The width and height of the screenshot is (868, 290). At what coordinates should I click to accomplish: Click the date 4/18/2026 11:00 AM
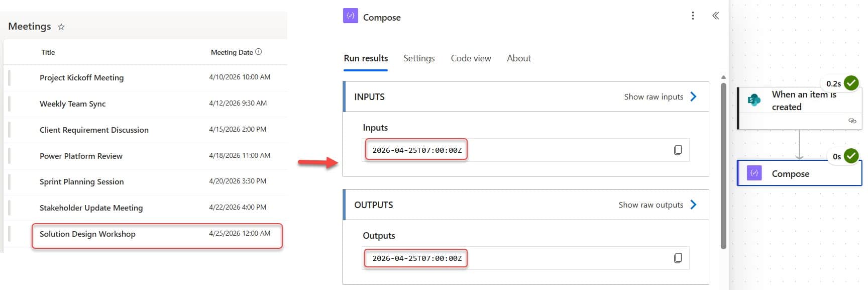(240, 155)
